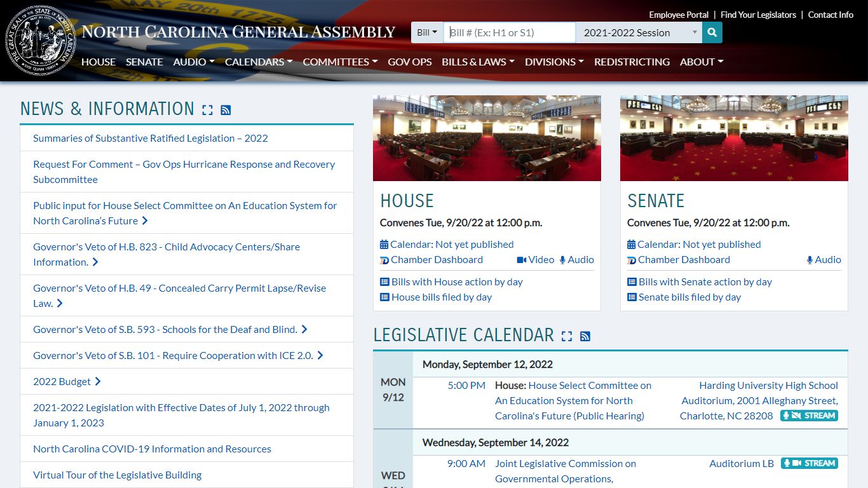Open Public input for House Select Committee link
Viewport: 868px width, 488px height.
pyautogui.click(x=185, y=213)
